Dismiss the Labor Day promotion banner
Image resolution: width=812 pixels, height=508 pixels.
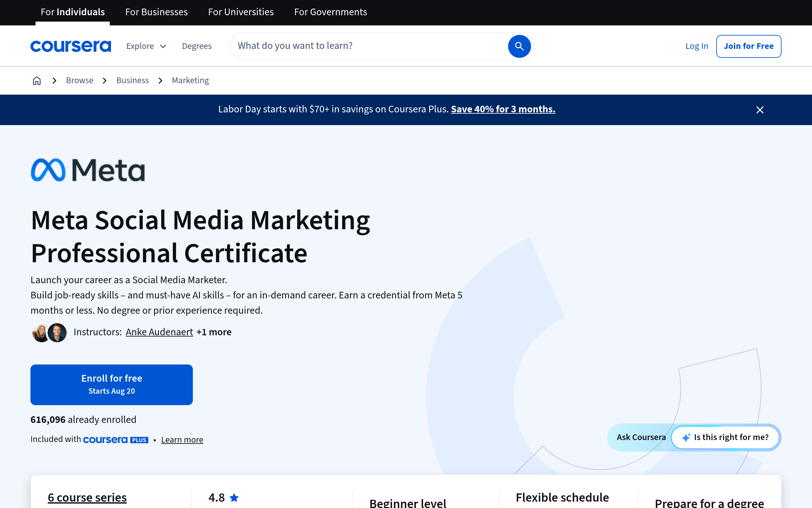click(x=760, y=110)
